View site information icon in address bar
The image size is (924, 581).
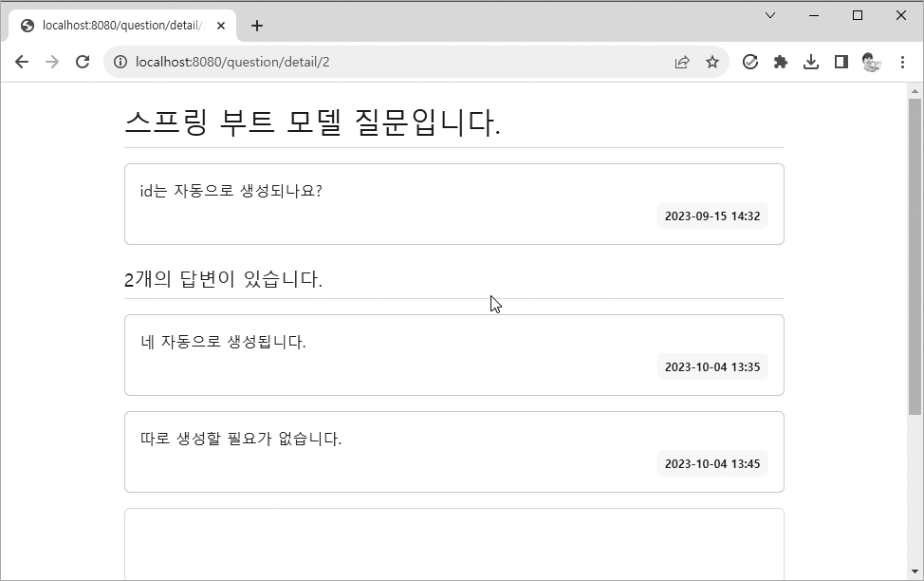tap(120, 62)
